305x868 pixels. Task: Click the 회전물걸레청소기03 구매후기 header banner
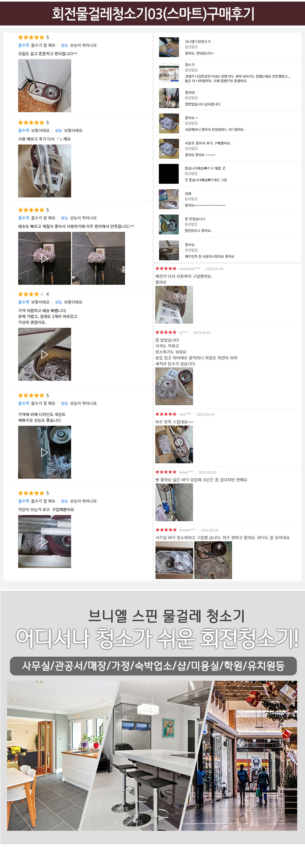(x=152, y=13)
